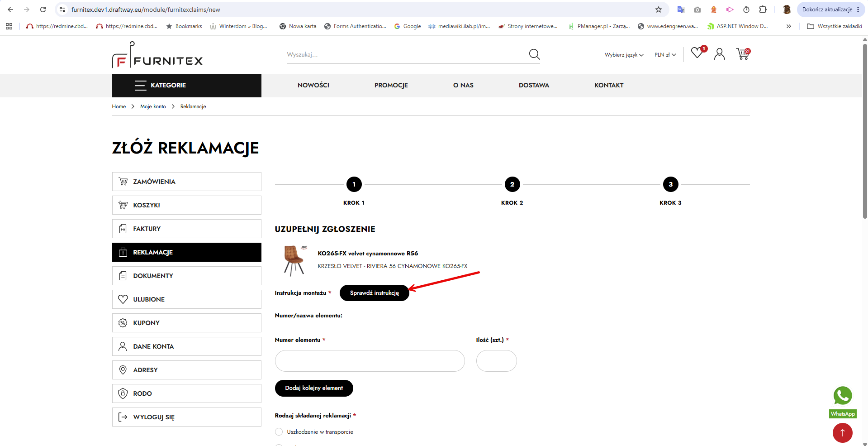Screen dimensions: 868x446
Task: Open the browser extensions puzzle icon
Action: (x=763, y=10)
